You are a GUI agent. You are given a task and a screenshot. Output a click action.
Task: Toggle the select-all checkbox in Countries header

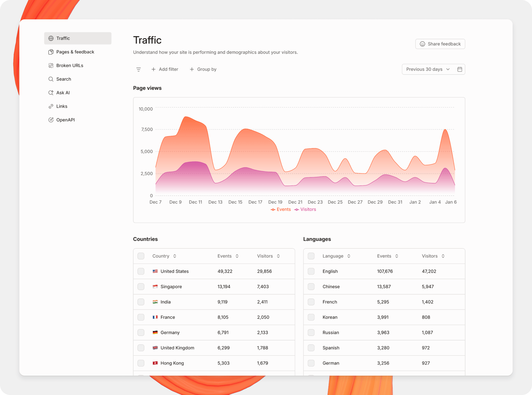141,256
